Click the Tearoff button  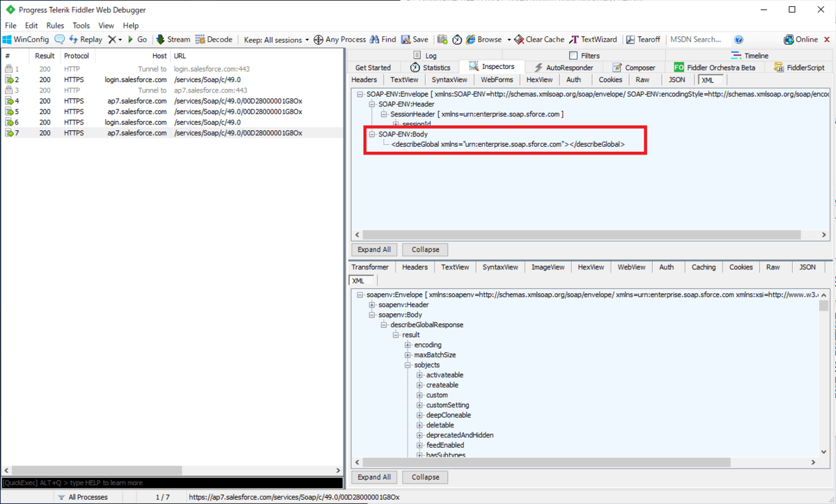[x=644, y=40]
